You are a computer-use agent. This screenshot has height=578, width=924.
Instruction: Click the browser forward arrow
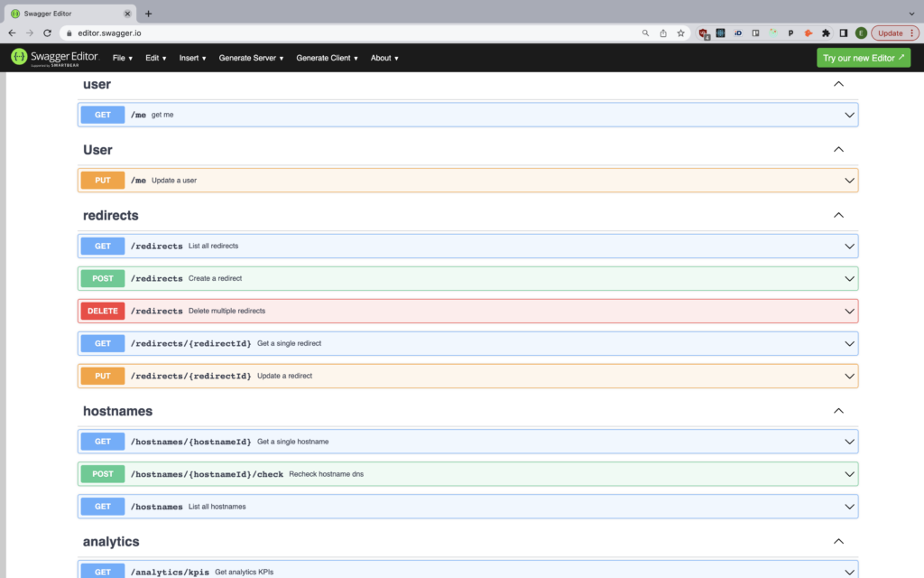click(30, 33)
